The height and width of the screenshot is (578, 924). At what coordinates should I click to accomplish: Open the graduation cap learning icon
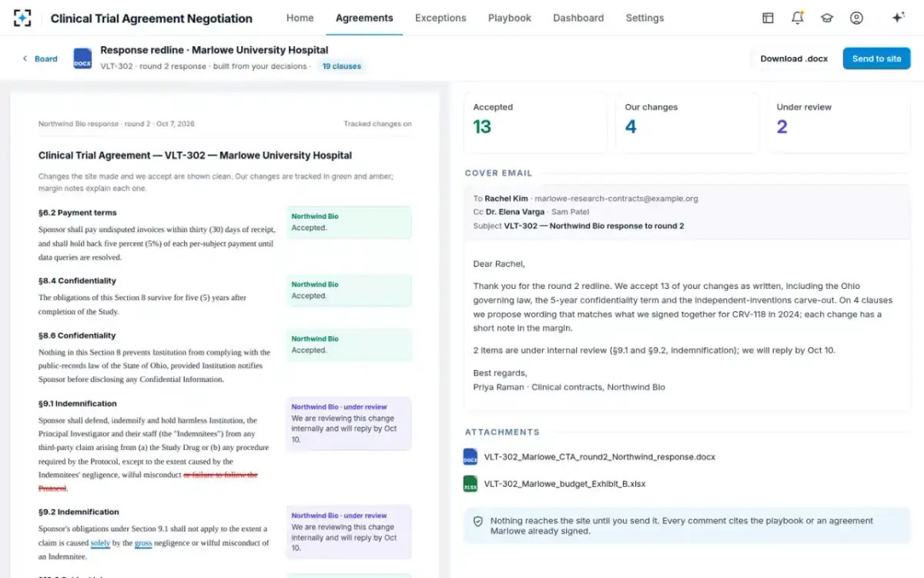(x=827, y=18)
